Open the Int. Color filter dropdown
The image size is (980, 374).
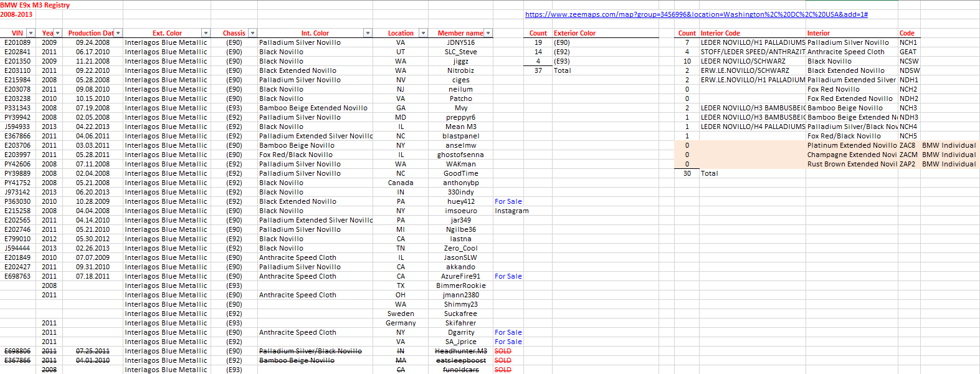tap(368, 33)
